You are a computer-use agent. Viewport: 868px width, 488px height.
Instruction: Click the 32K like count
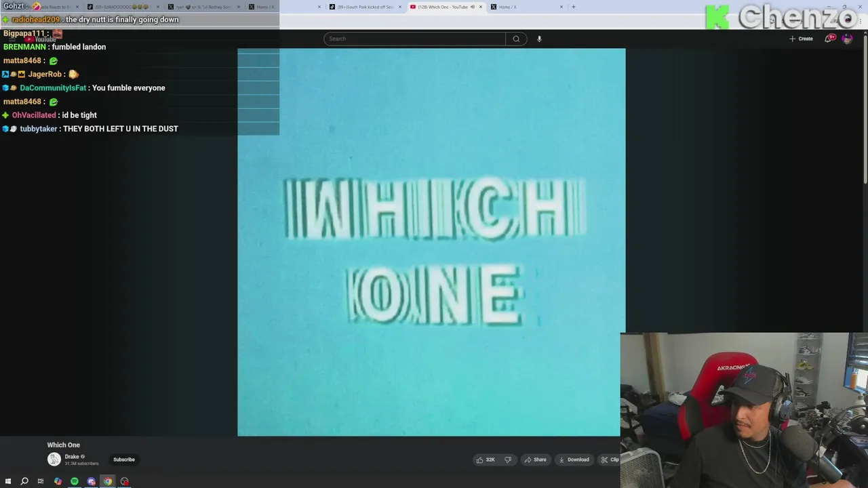coord(490,460)
